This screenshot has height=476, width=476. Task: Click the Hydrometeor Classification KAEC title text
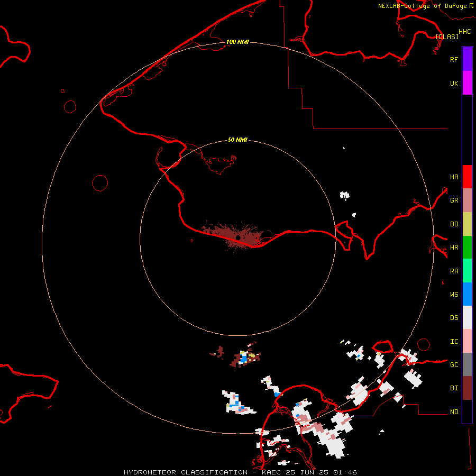(x=240, y=472)
